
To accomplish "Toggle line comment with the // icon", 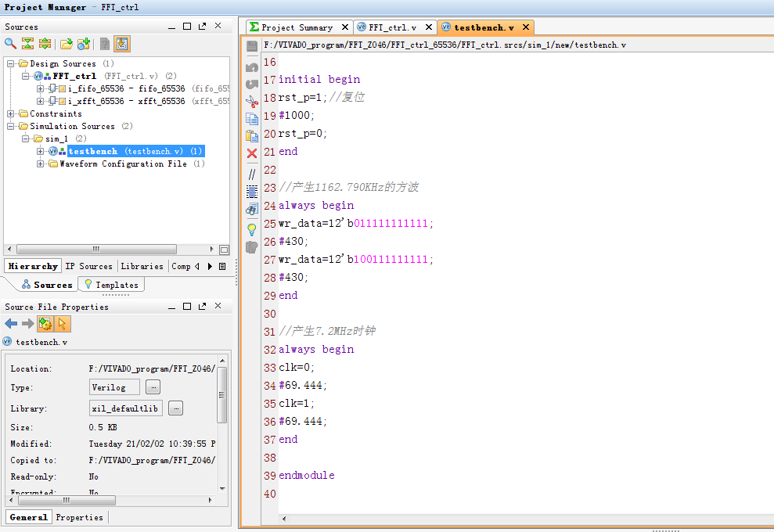I will (251, 174).
